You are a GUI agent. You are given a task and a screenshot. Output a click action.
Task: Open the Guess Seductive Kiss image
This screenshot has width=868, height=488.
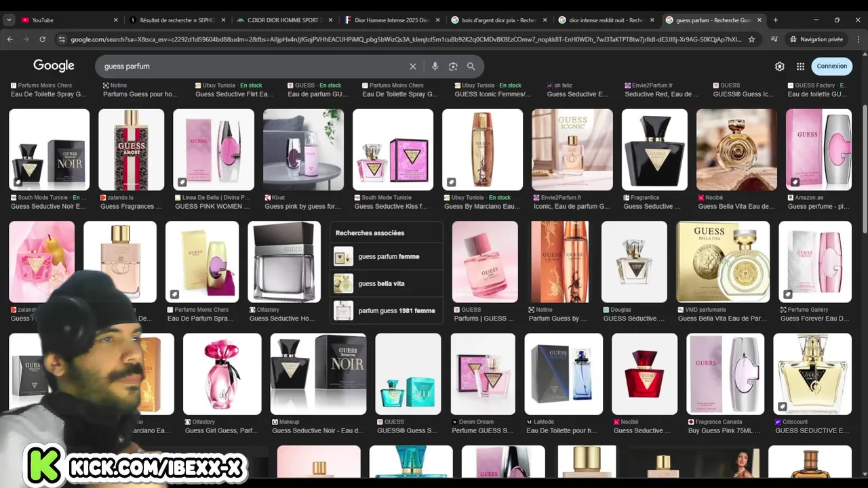[x=393, y=150]
